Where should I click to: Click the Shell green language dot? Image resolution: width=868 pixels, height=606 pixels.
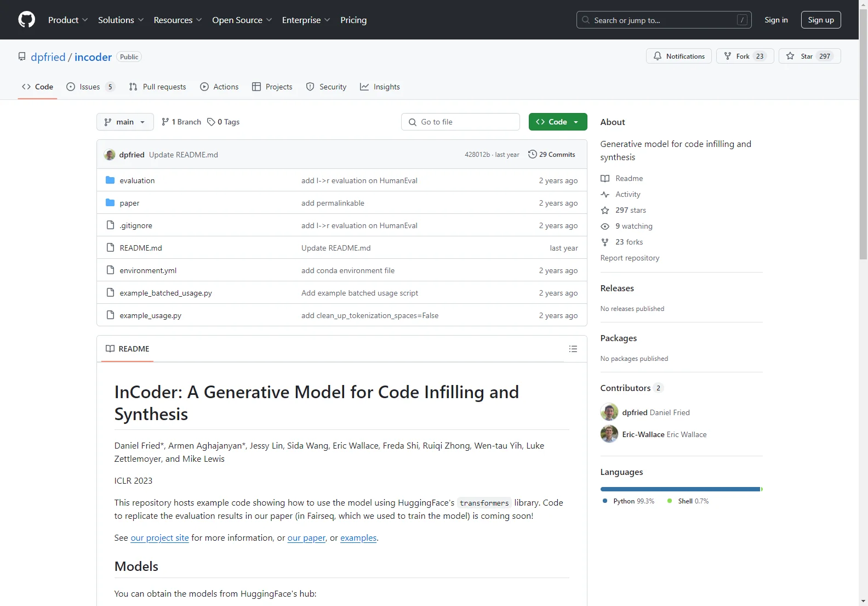pyautogui.click(x=670, y=501)
